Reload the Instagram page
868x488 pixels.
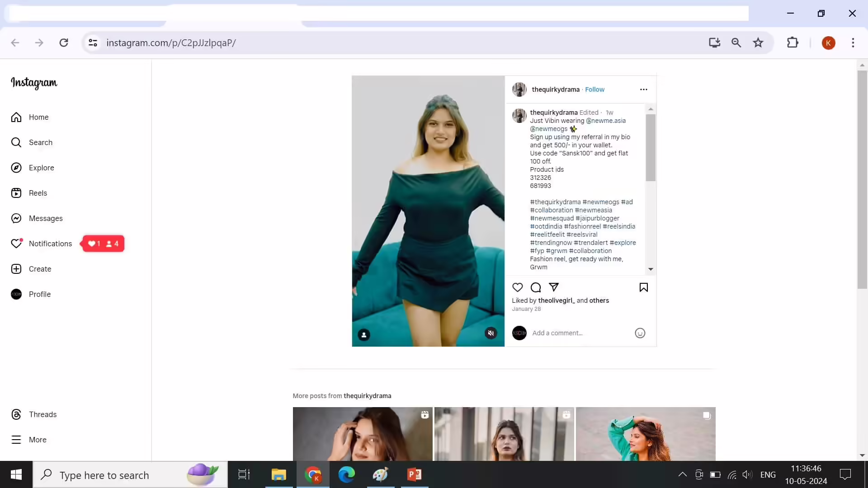pos(64,42)
